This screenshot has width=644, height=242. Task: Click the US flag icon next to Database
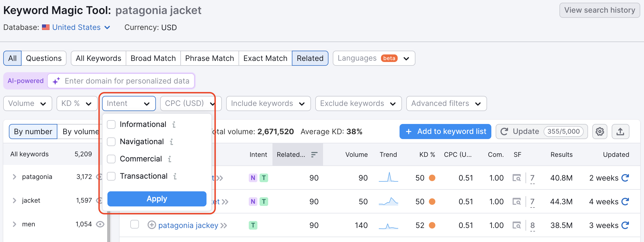tap(46, 27)
